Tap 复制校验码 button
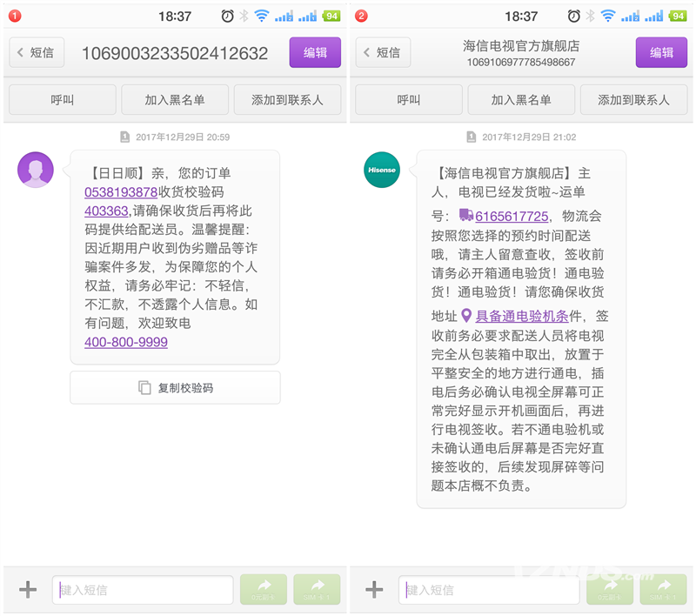This screenshot has width=696, height=616. (175, 388)
